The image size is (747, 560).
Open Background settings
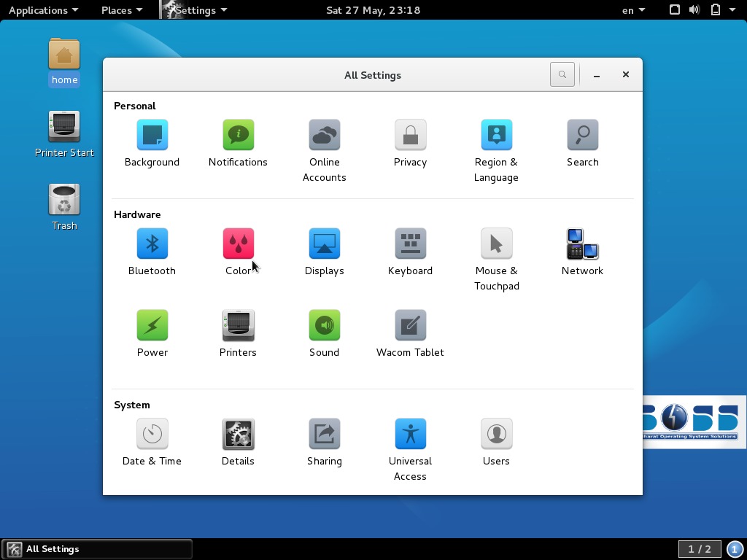152,142
